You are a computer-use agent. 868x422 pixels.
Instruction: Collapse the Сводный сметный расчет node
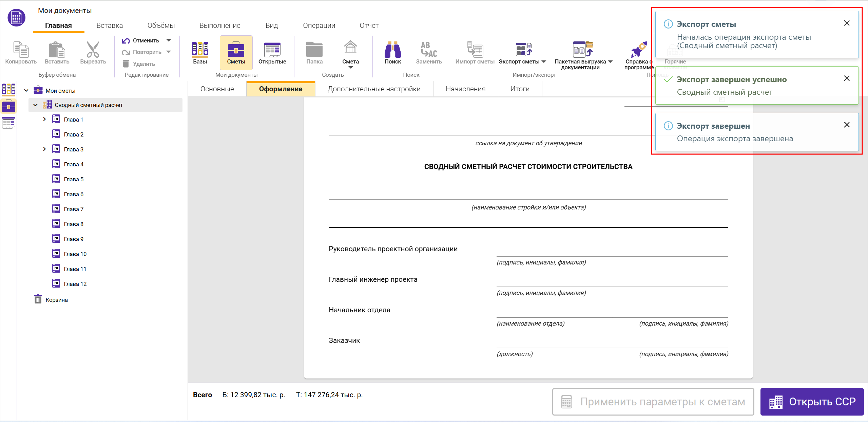point(35,105)
